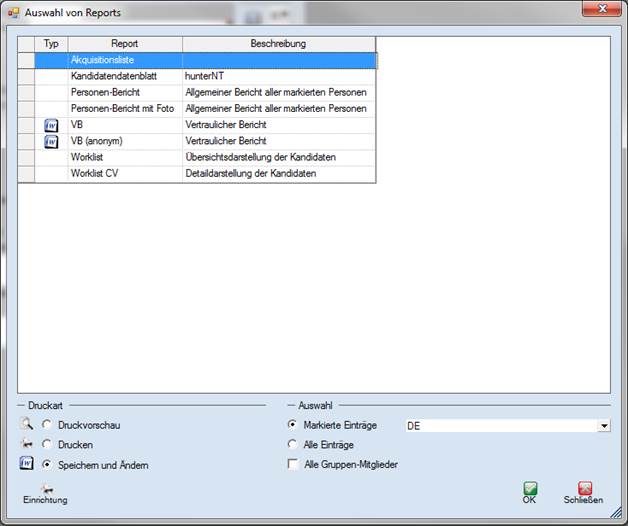Select the Akquisitionsliste report row
This screenshot has width=628, height=526.
point(125,60)
